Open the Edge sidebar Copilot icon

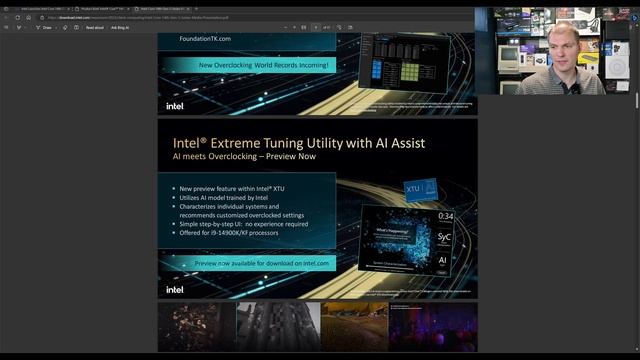tap(635, 18)
